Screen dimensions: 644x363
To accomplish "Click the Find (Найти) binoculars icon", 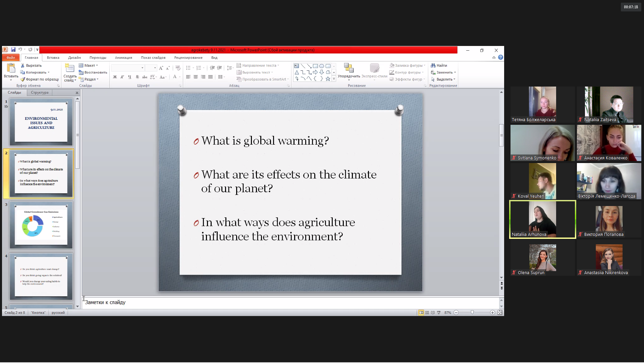I will [x=433, y=66].
